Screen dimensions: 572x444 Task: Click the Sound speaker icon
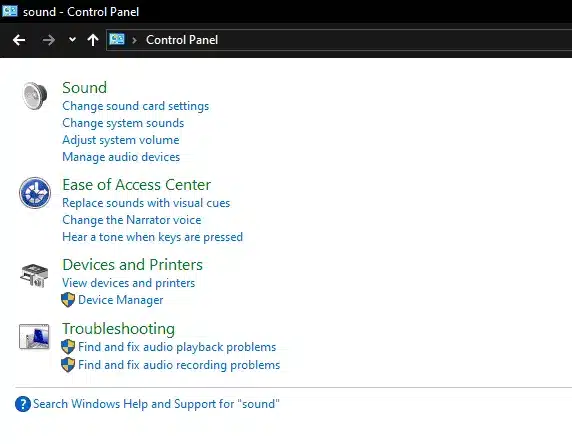(x=35, y=96)
